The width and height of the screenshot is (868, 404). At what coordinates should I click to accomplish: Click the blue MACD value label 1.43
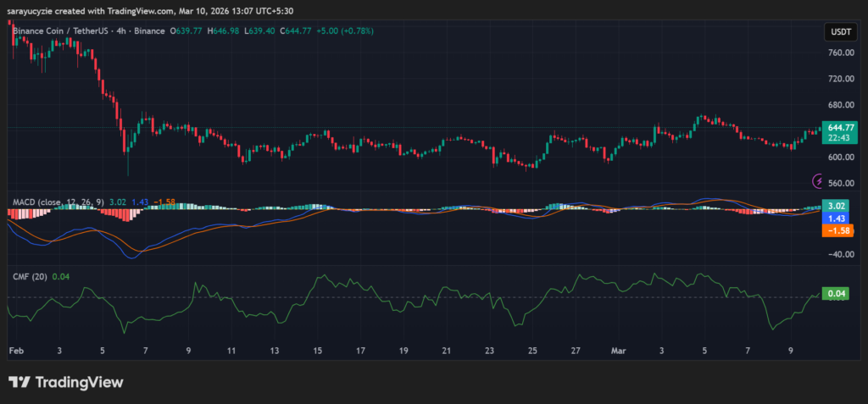[x=837, y=219]
